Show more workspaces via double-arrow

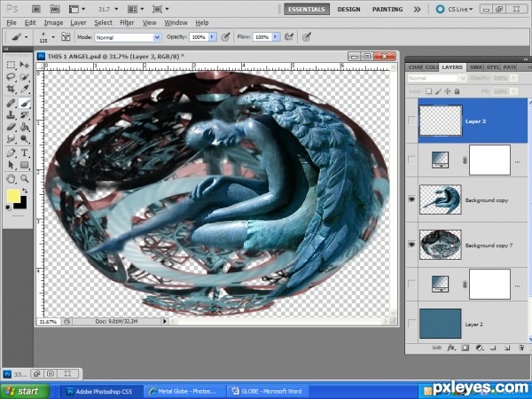(417, 9)
